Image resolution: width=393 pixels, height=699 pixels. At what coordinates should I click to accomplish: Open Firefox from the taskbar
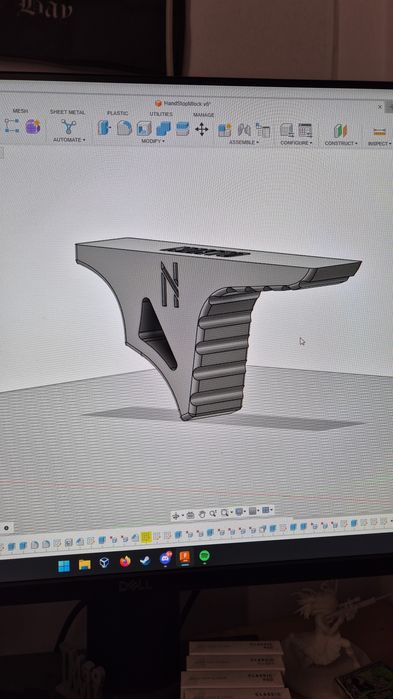click(125, 562)
